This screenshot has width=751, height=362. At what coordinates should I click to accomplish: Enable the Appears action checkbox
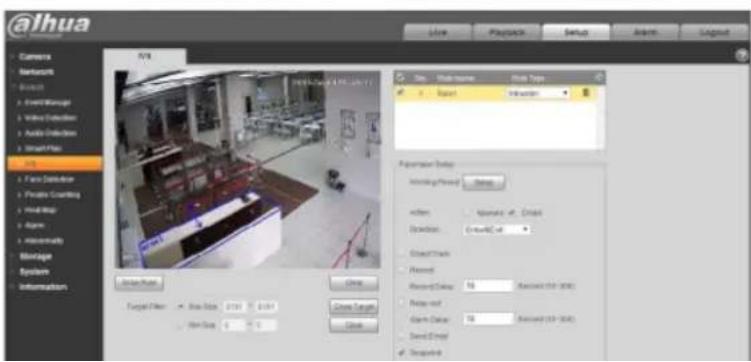point(467,213)
